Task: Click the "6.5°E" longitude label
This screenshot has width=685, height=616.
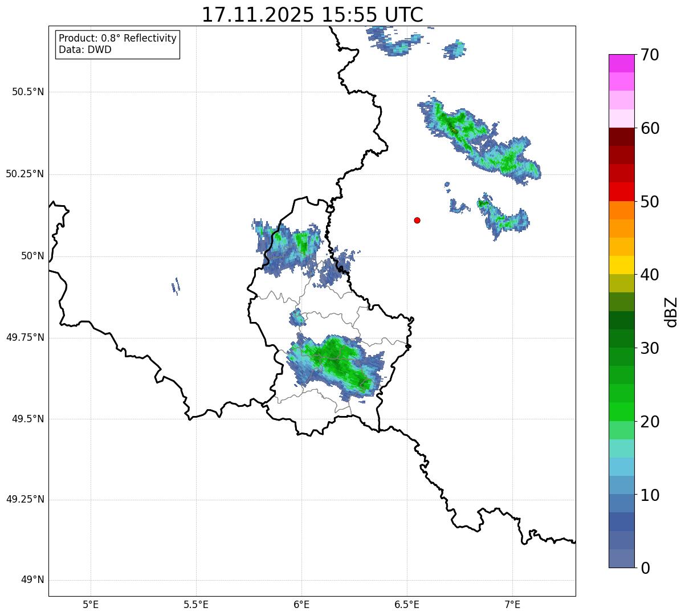Action: 407,604
